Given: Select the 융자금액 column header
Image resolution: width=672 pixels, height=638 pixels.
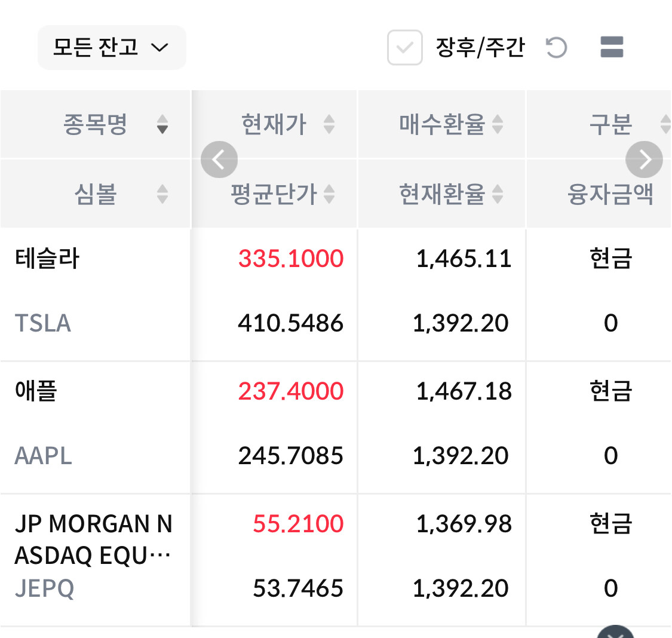Looking at the screenshot, I should 610,194.
